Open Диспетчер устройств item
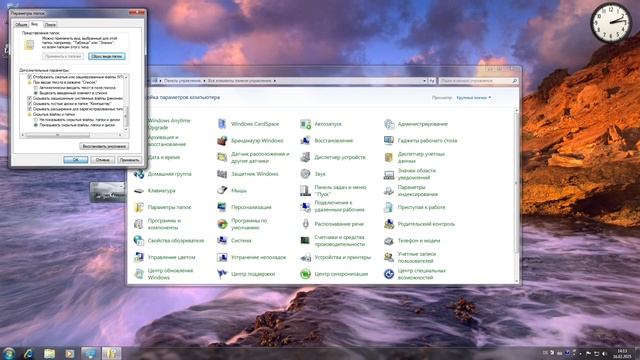Viewport: 640px width, 360px height. pos(333,157)
